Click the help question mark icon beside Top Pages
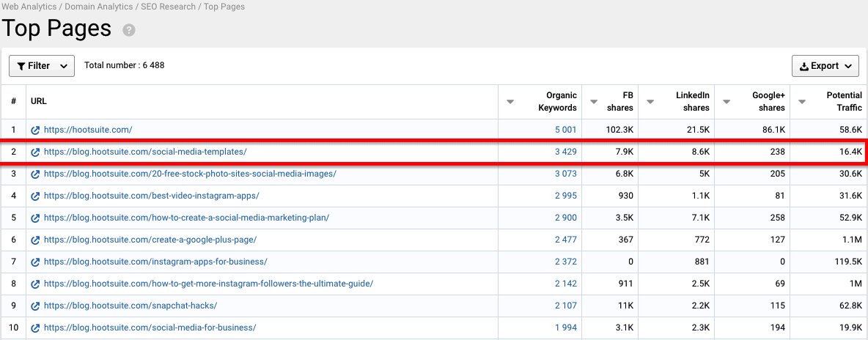Viewport: 868px width, 340px height. tap(129, 30)
